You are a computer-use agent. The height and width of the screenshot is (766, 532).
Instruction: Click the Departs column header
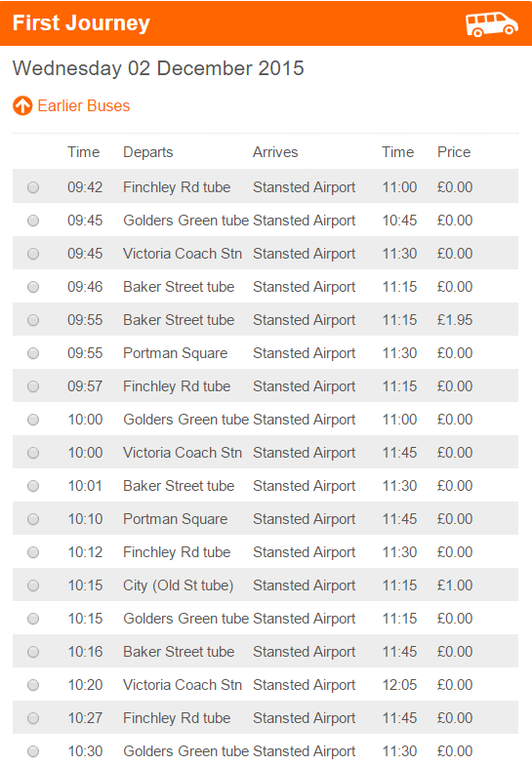click(148, 152)
